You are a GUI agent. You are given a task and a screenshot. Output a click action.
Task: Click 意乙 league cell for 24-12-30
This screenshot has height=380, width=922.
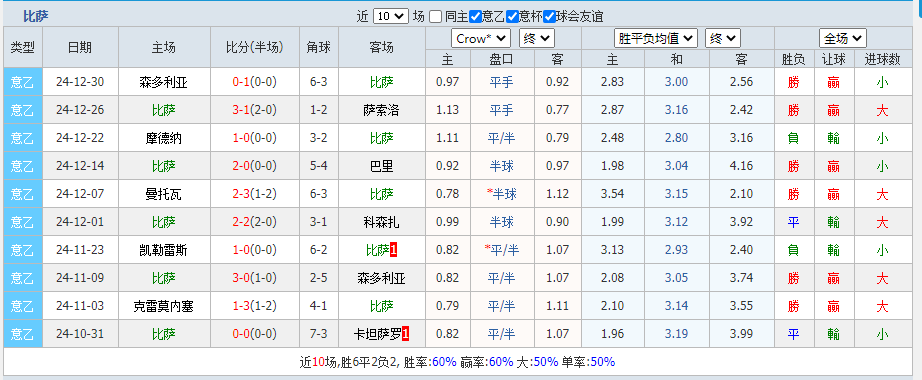23,82
